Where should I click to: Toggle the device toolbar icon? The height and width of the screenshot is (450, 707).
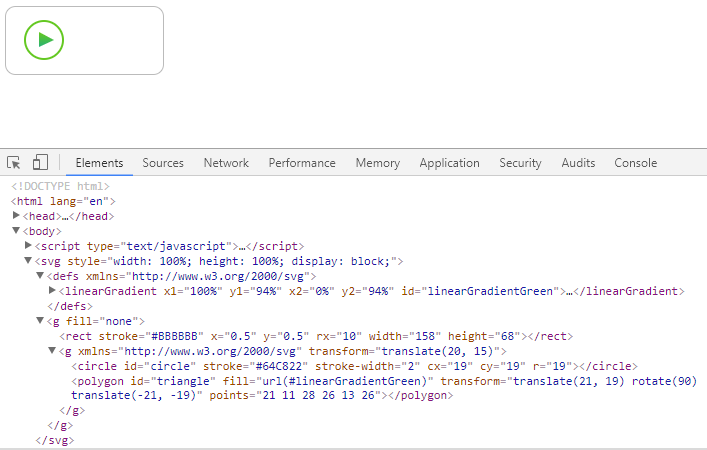point(40,162)
